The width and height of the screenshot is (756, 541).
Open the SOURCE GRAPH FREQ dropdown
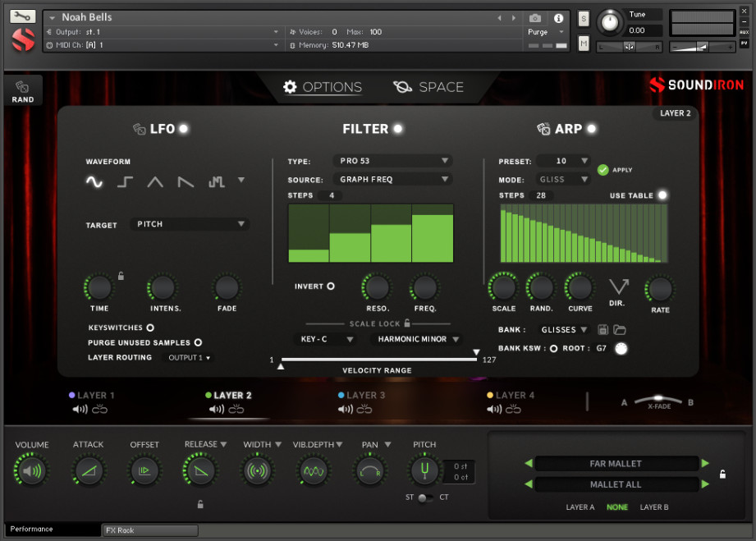pos(393,179)
